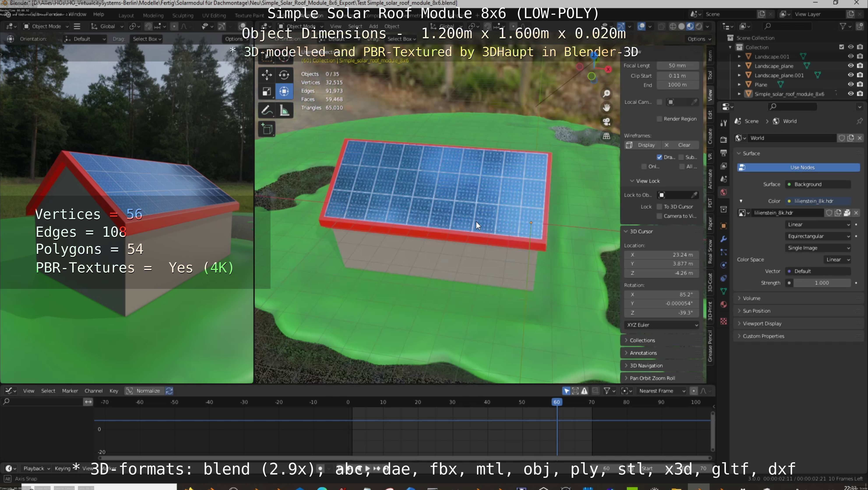The image size is (868, 490).
Task: Enable the Render Region checkbox
Action: (x=659, y=119)
